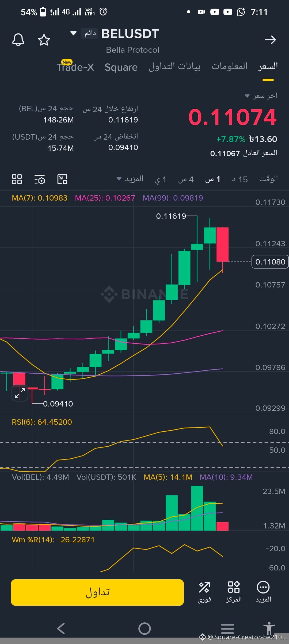Open the bottom المزيد more options icon
The width and height of the screenshot is (289, 644).
[x=263, y=592]
